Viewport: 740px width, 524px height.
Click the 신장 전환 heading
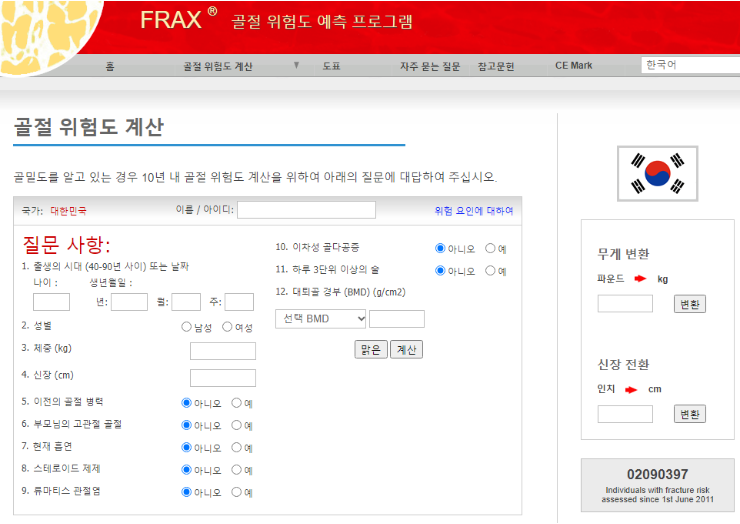pyautogui.click(x=623, y=364)
